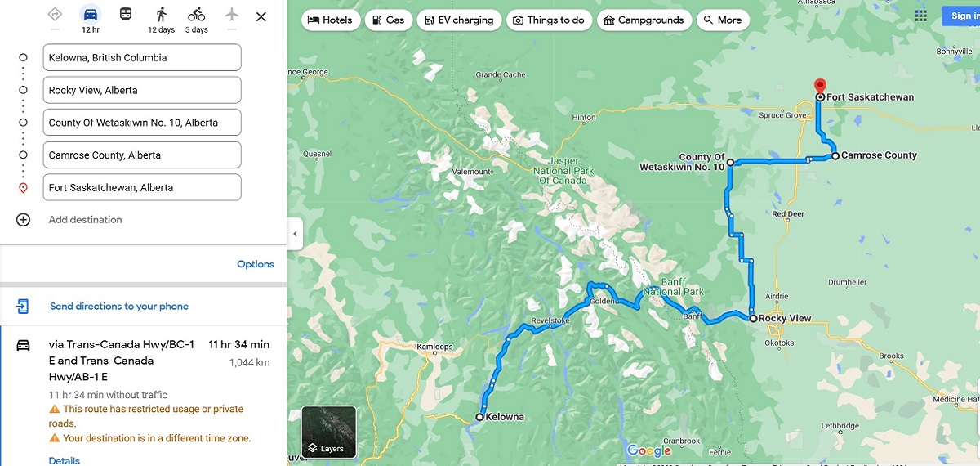Filter map by Hotels
This screenshot has height=466, width=980.
tap(331, 20)
